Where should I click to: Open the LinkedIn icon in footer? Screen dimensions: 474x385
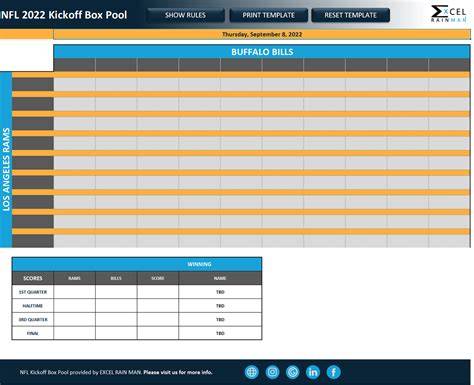point(313,372)
